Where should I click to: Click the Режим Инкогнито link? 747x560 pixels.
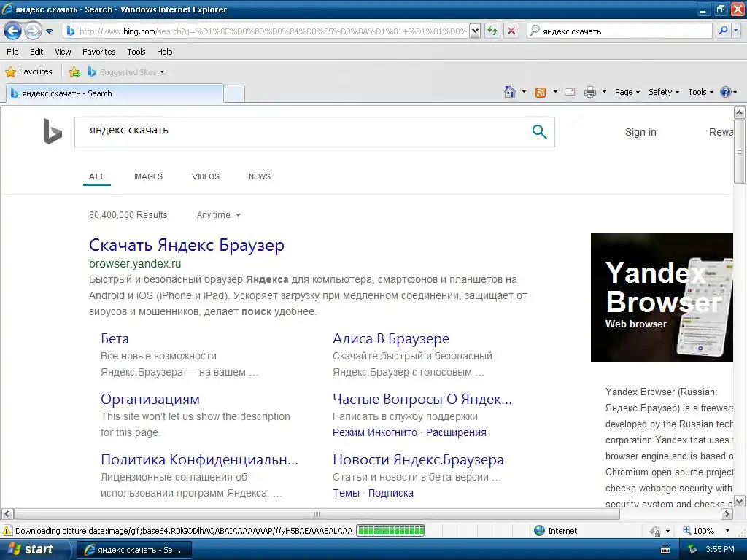coord(375,433)
